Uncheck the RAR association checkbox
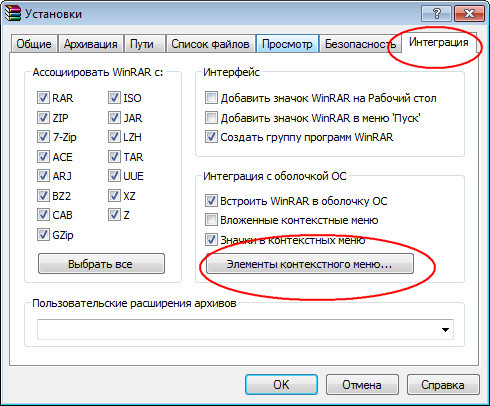This screenshot has height=406, width=490. [x=43, y=98]
